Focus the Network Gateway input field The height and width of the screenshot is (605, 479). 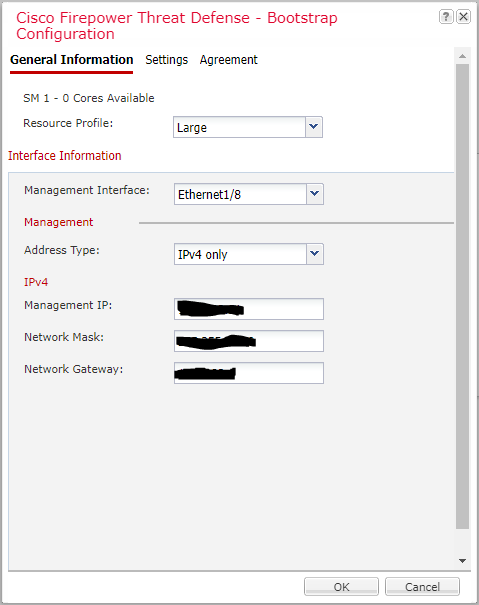coord(249,373)
